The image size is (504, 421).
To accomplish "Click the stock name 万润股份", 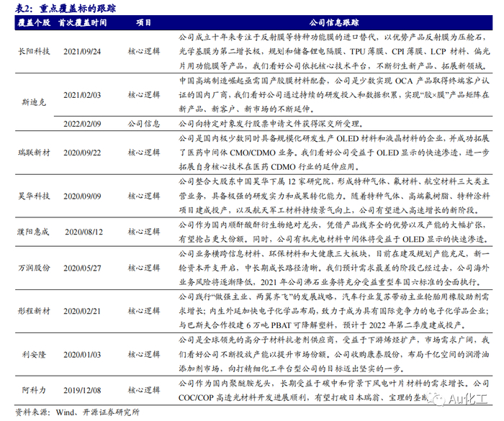I will [34, 268].
